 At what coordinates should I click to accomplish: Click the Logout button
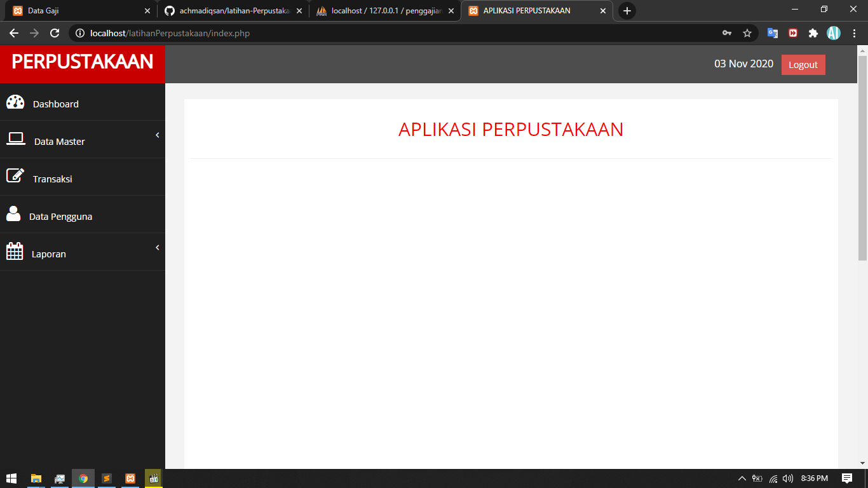tap(803, 64)
